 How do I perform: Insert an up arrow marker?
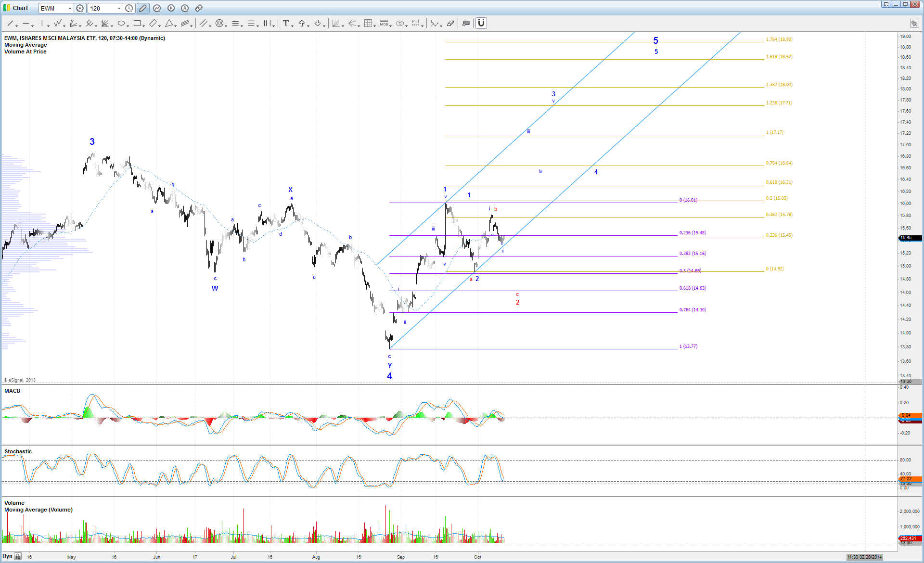click(302, 23)
